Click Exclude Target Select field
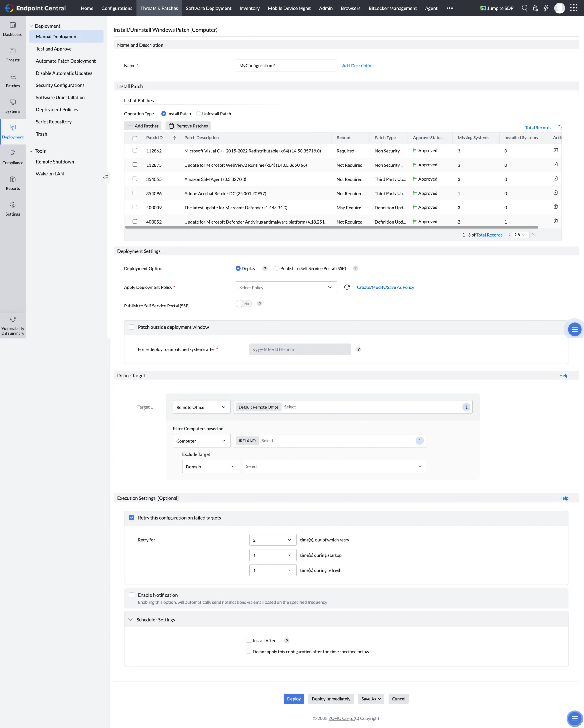Viewport: 584px width, 728px height. tap(335, 466)
